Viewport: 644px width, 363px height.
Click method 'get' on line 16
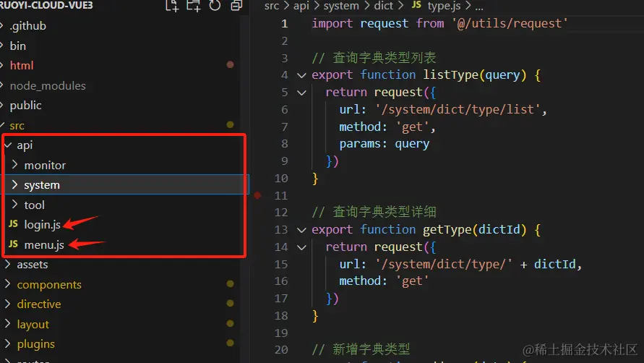[412, 281]
